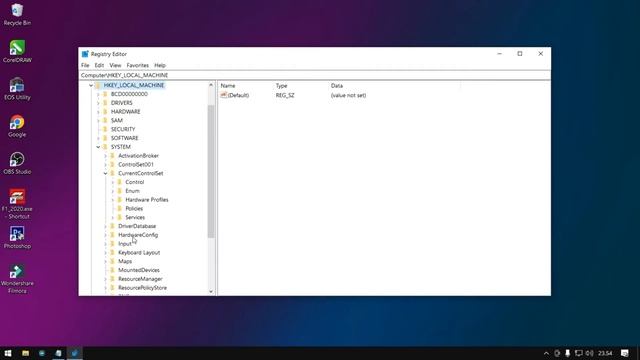Click the SOFTWARE folder icon
640x360 pixels.
105,138
